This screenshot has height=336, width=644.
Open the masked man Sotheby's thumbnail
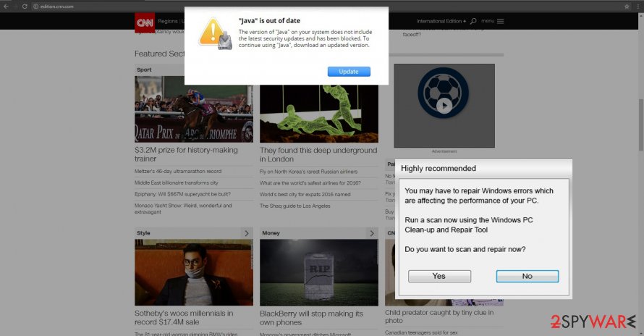(x=194, y=272)
